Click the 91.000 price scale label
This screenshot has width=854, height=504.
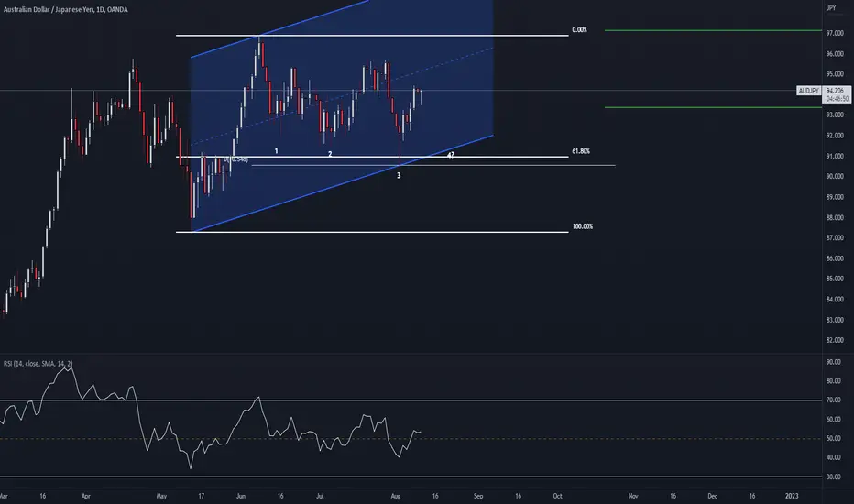(x=835, y=157)
